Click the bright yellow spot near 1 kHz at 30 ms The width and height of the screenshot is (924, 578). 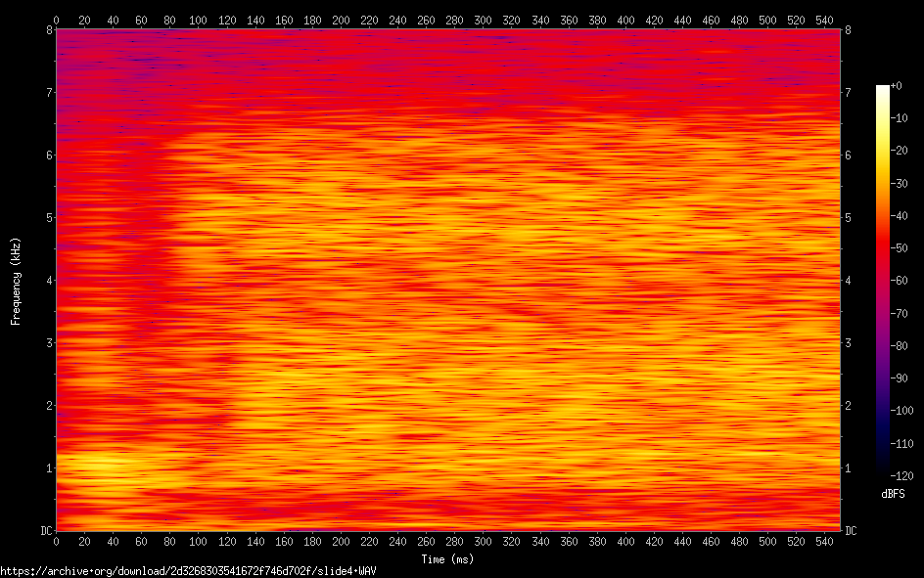[98, 460]
